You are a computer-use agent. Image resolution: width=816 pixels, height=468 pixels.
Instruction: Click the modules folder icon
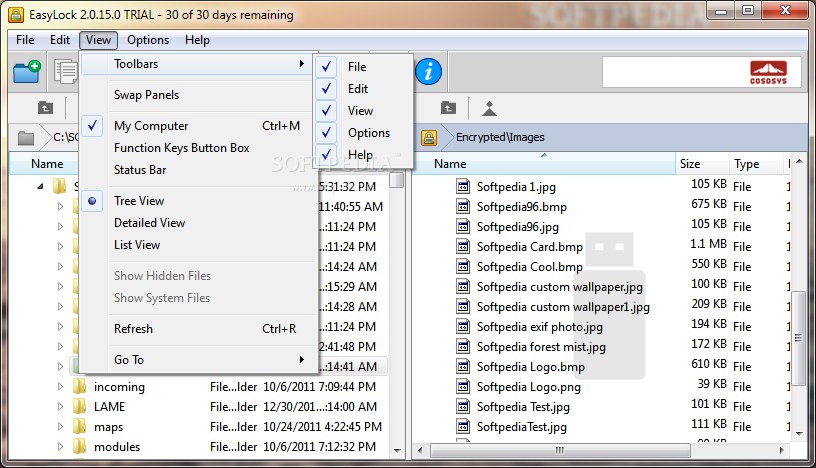tap(79, 446)
